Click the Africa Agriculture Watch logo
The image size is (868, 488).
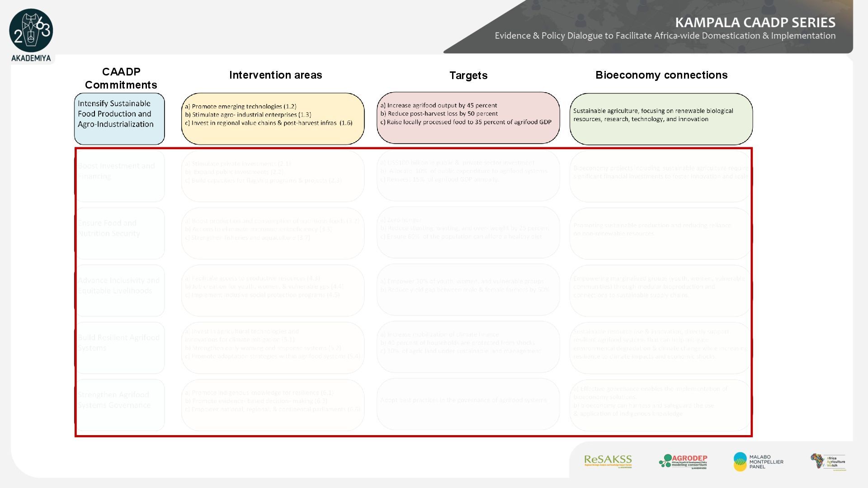828,462
